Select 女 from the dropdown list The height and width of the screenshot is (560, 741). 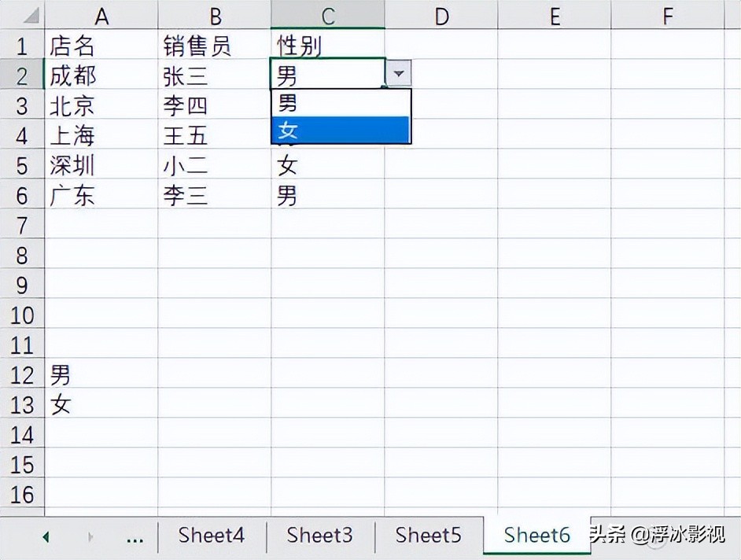click(341, 131)
